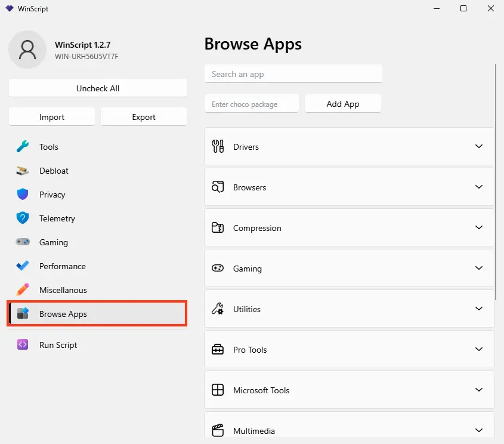
Task: Click the WinScript heart logo in title bar
Action: click(10, 8)
